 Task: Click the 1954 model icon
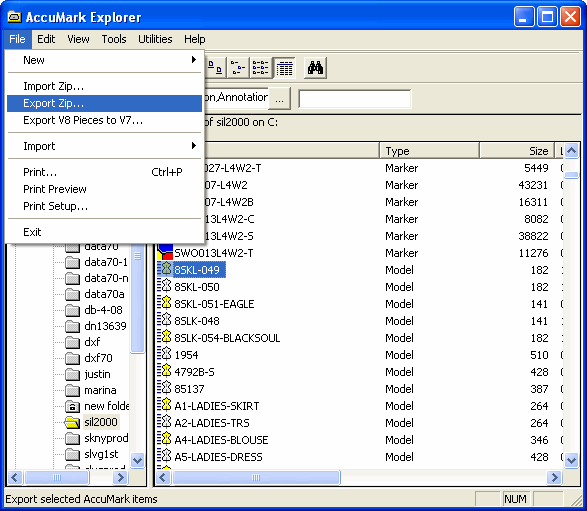tap(164, 355)
